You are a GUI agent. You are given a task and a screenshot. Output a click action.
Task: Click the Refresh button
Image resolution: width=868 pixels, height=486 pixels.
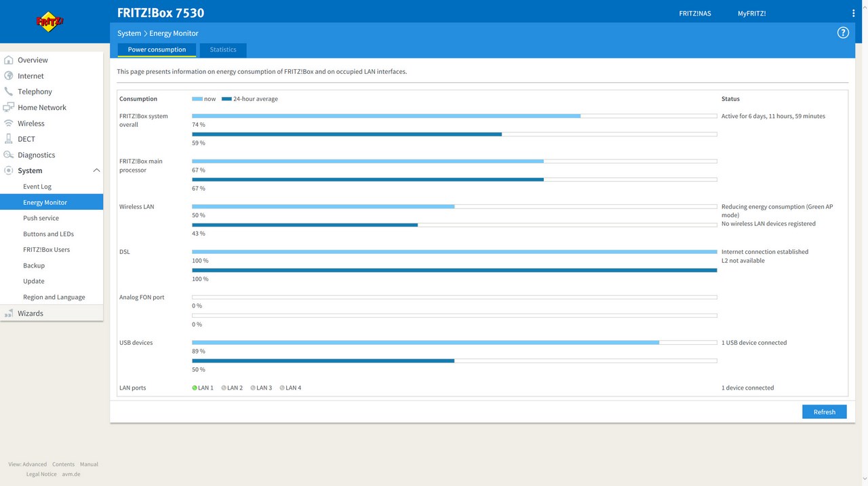pyautogui.click(x=825, y=412)
